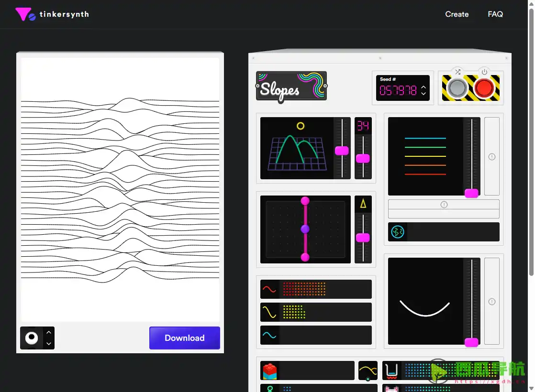Viewport: 535px width, 392px height.
Task: Click the tinkersynth logo
Action: point(52,14)
